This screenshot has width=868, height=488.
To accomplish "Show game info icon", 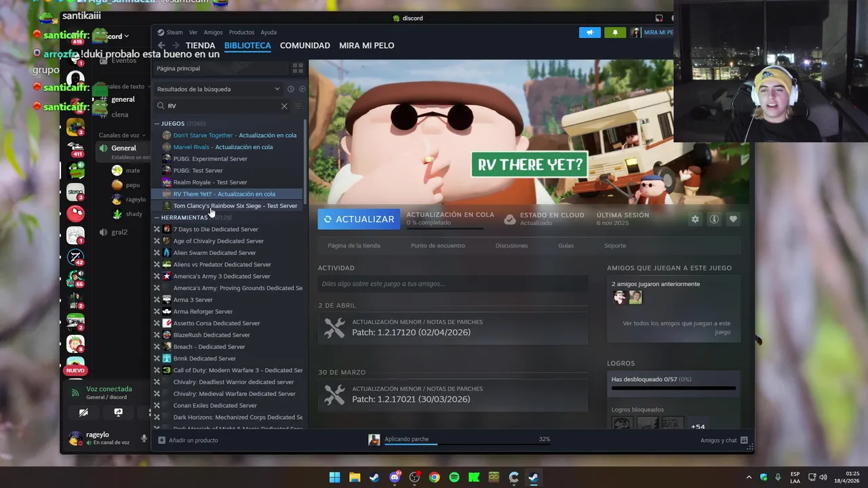I will click(714, 219).
